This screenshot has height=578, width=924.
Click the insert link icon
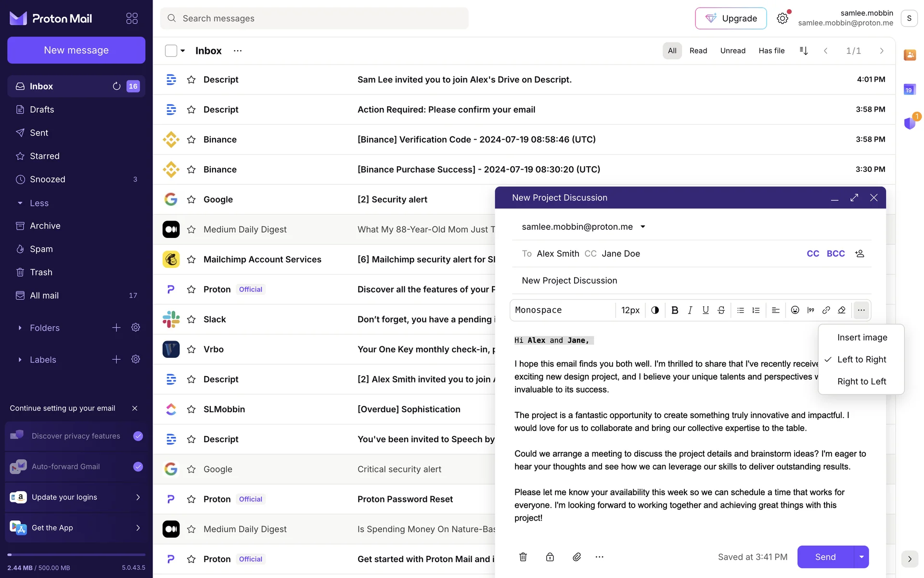(826, 310)
